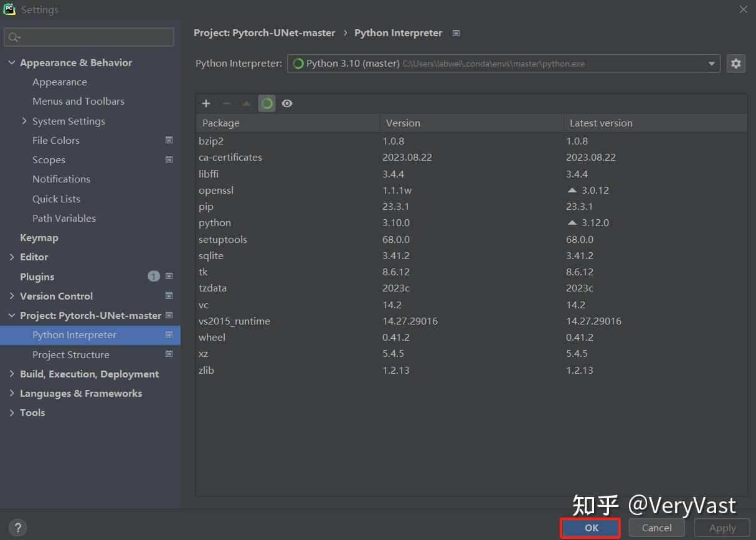Click the Python Interpreter breadcrumb icon

456,32
